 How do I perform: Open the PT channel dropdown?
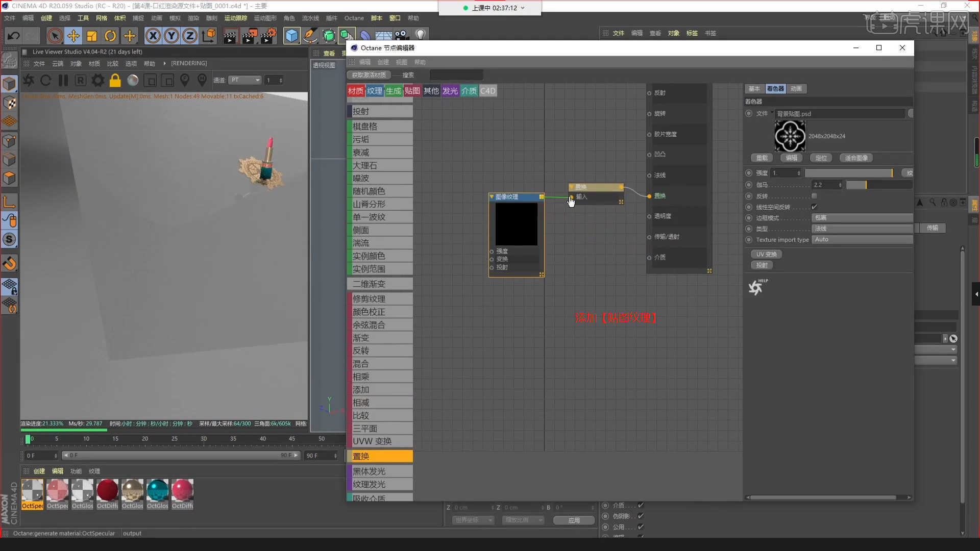245,80
